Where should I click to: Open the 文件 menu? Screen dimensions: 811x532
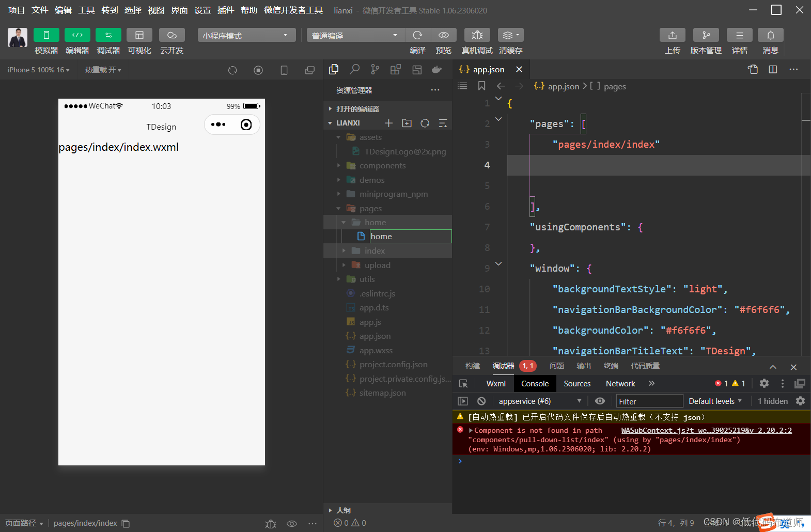click(x=40, y=10)
